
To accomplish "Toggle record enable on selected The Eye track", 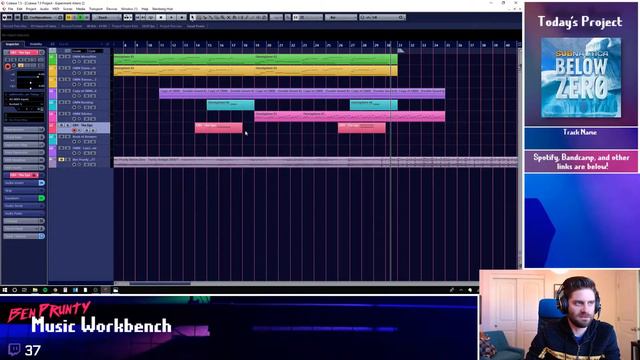I will pos(74,130).
